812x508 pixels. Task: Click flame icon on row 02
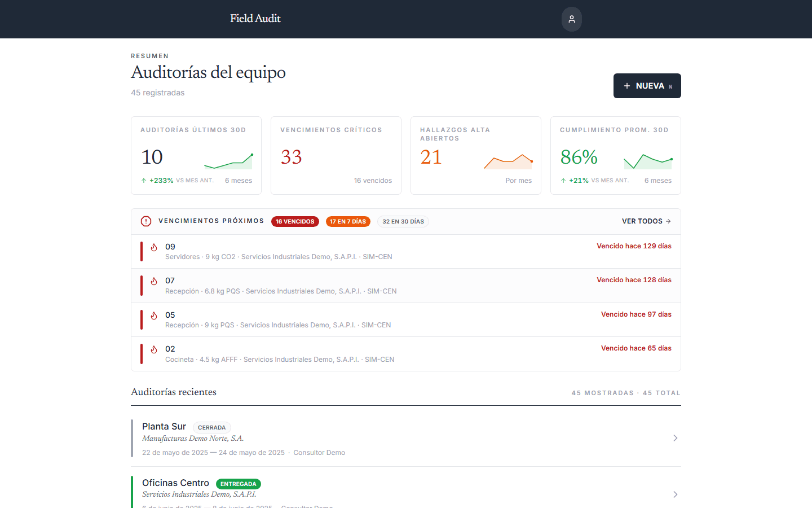[x=154, y=349]
